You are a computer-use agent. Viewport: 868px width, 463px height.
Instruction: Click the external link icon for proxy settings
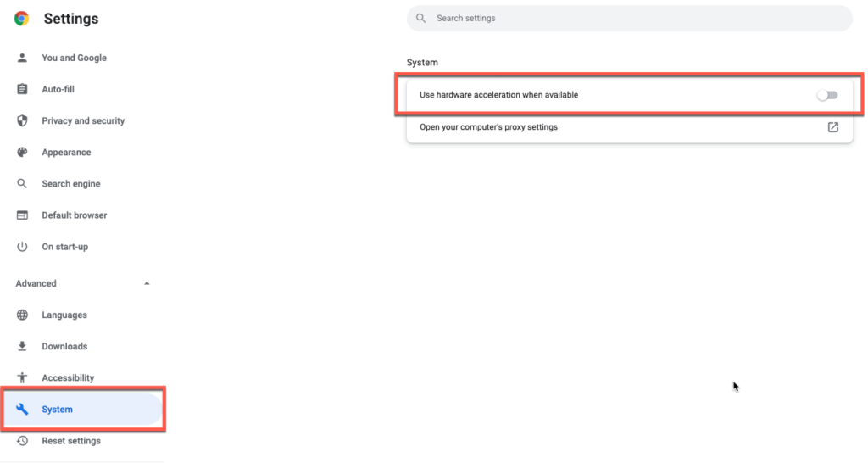coord(832,127)
